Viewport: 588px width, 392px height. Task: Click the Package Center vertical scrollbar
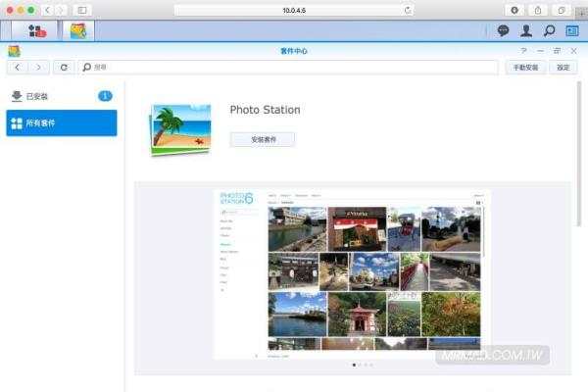point(579,154)
